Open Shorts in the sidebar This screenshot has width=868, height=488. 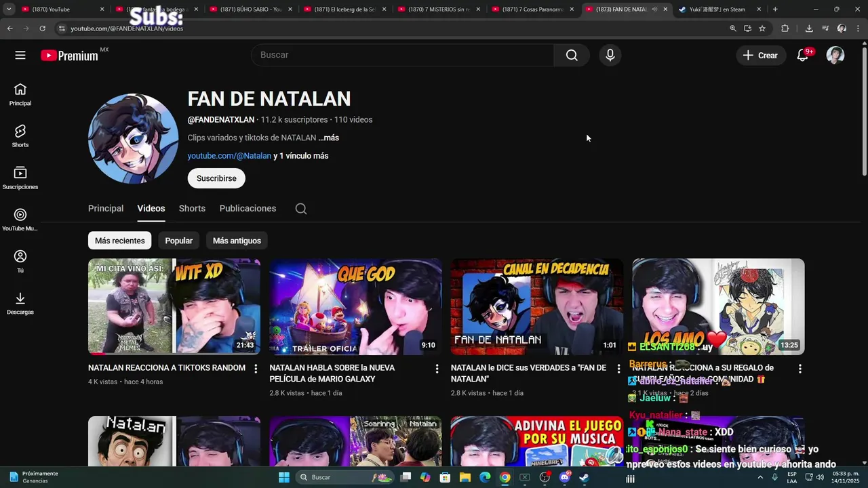pyautogui.click(x=20, y=136)
